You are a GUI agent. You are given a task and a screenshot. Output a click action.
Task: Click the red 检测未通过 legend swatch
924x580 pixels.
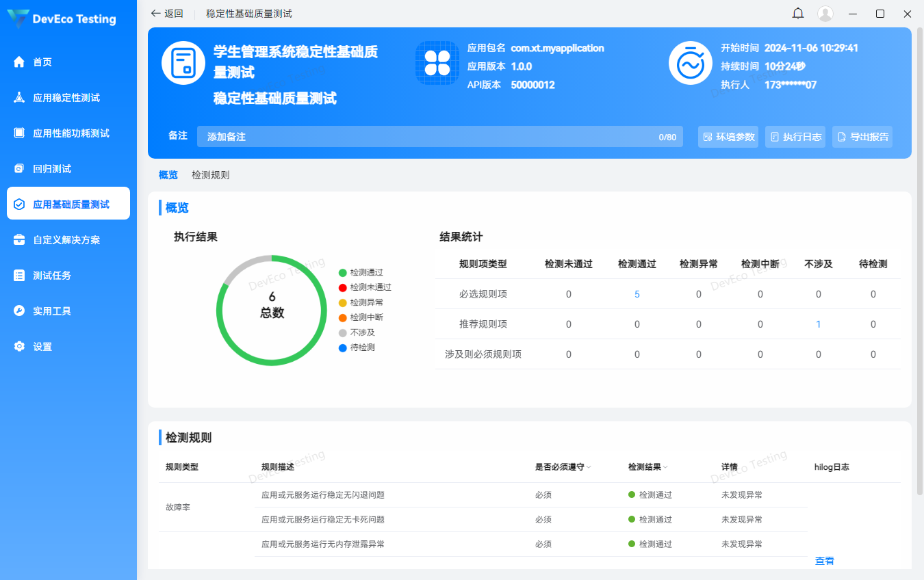click(343, 287)
